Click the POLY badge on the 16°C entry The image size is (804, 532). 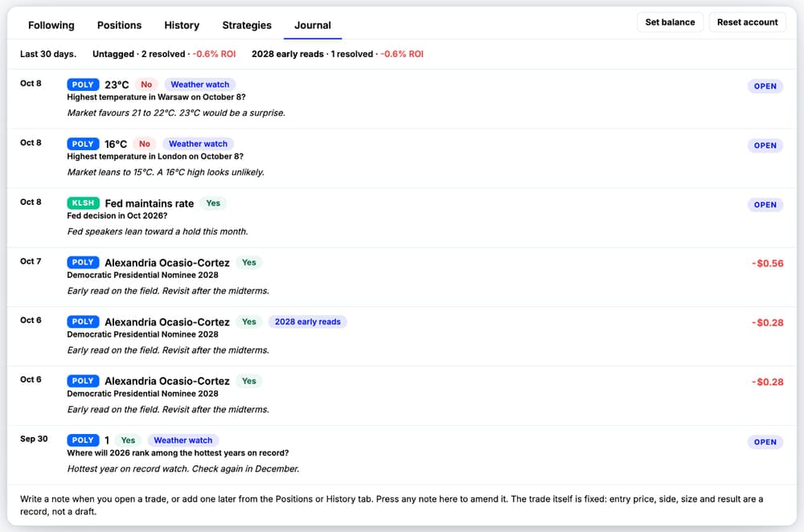tap(83, 144)
